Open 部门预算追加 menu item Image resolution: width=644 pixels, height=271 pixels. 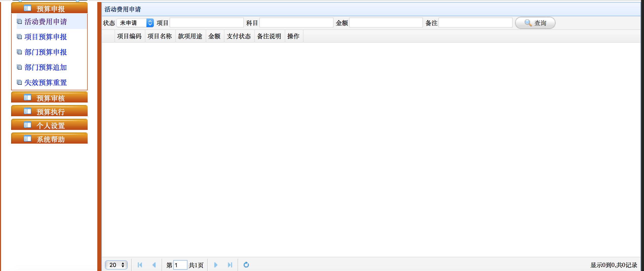click(x=46, y=67)
